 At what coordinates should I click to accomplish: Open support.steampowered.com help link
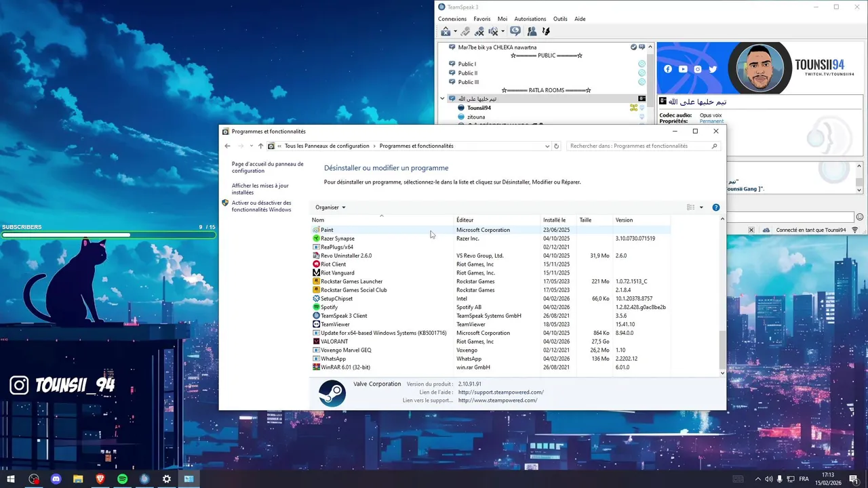(501, 392)
